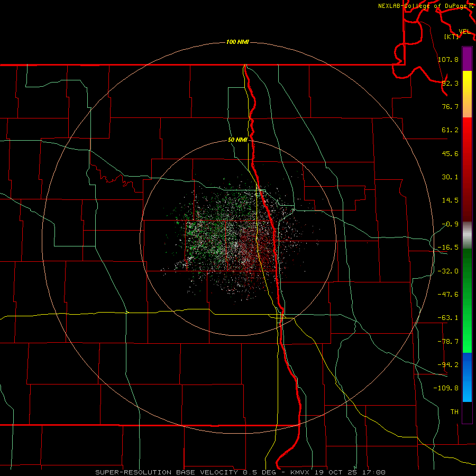Click the -16.5 velocity scale value
The image size is (476, 476).
[x=448, y=248]
